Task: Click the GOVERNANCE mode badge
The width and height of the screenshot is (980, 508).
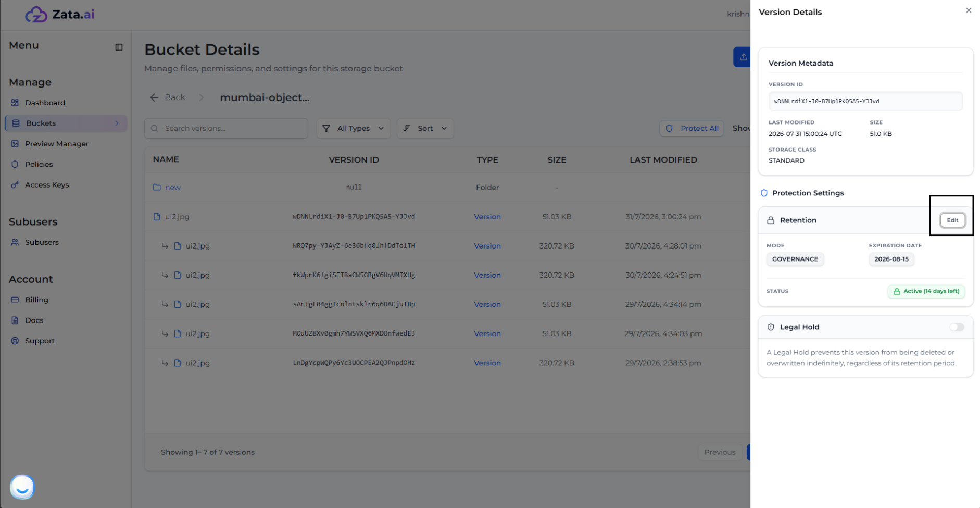Action: pyautogui.click(x=795, y=259)
